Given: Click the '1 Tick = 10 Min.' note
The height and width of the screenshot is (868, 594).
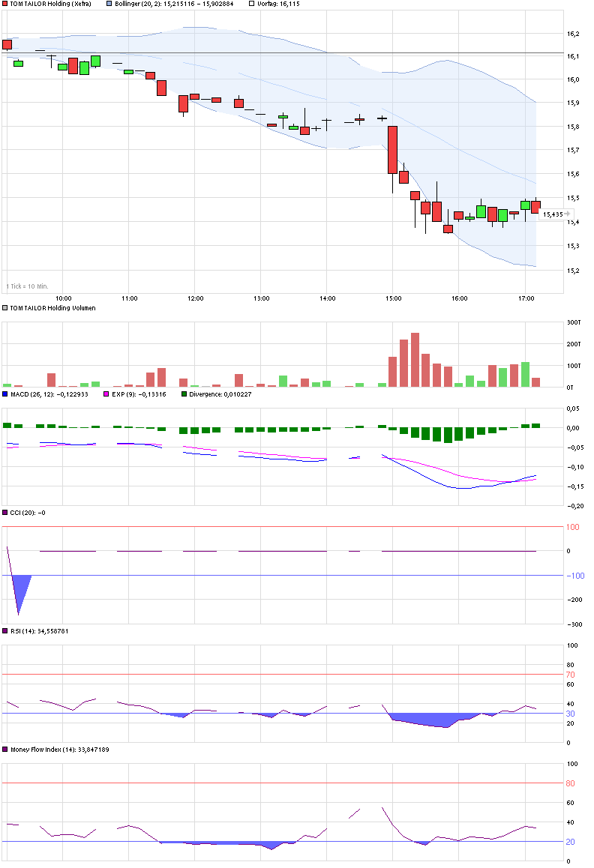Looking at the screenshot, I should (27, 286).
